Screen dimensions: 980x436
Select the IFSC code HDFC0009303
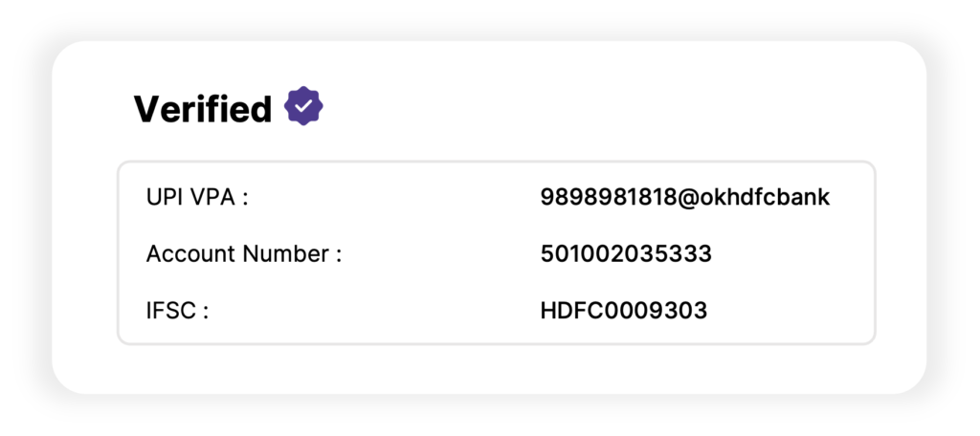tap(623, 311)
